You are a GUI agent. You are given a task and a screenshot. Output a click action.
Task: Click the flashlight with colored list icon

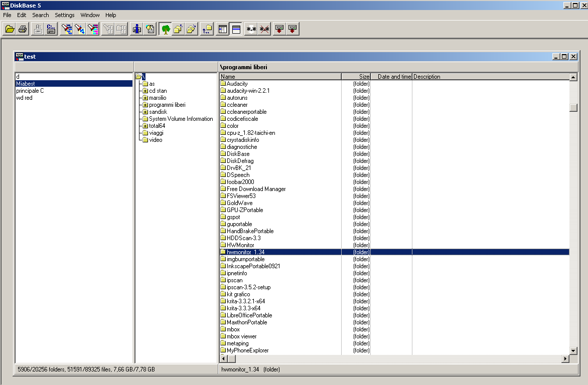(93, 29)
